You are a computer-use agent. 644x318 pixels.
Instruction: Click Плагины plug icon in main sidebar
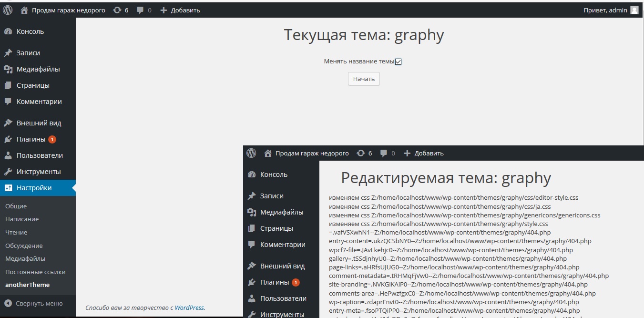(x=8, y=139)
